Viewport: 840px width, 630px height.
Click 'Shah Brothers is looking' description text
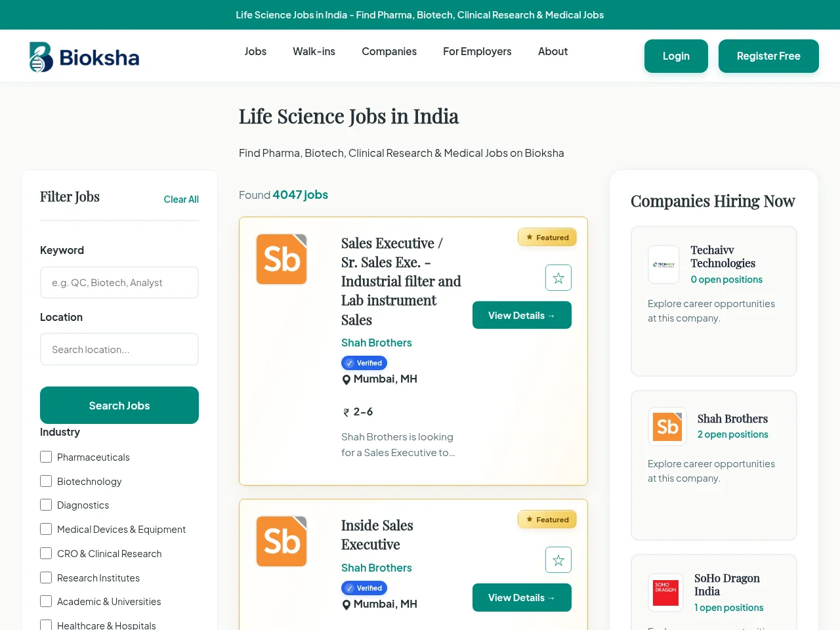[397, 444]
